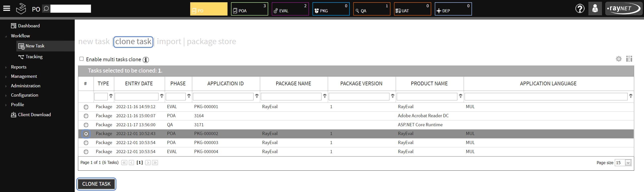
Task: Click the Application ID filter input field
Action: [x=223, y=97]
